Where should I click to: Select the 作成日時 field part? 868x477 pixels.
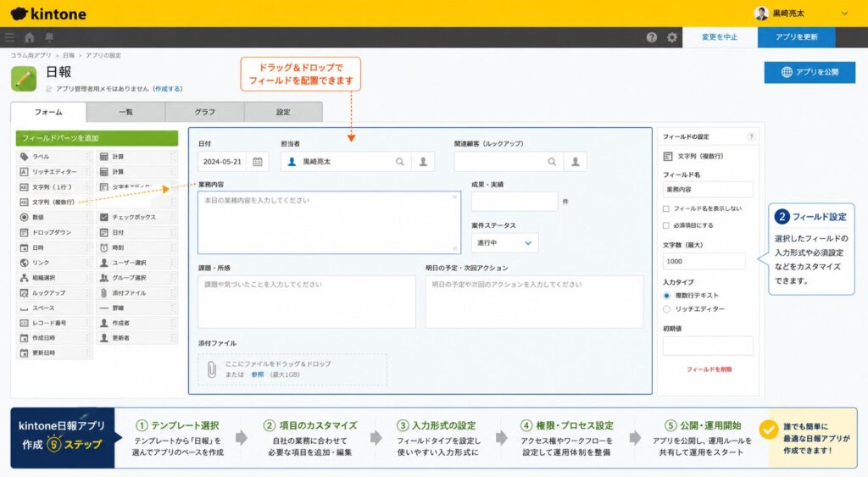pos(54,337)
